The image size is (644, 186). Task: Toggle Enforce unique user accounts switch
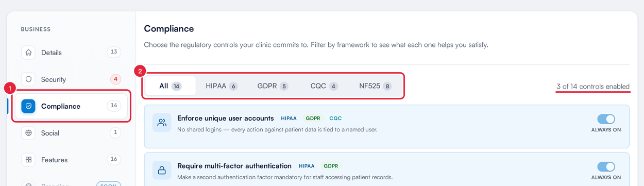pyautogui.click(x=606, y=119)
